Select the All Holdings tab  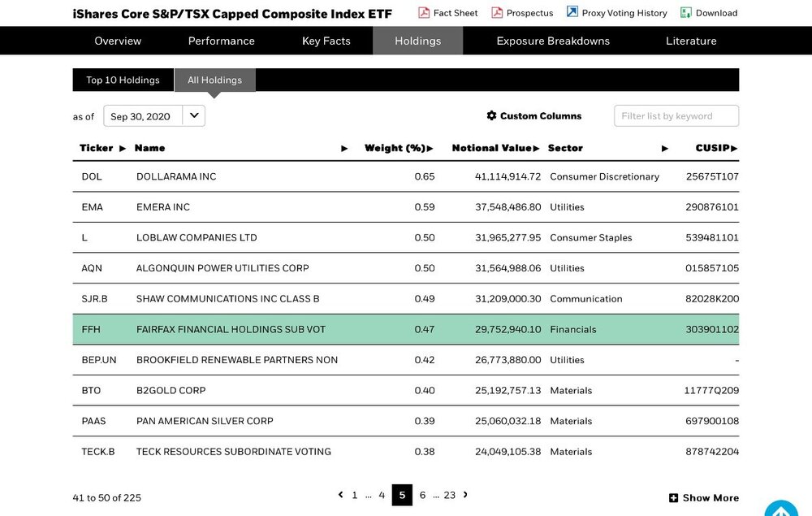[x=215, y=80]
